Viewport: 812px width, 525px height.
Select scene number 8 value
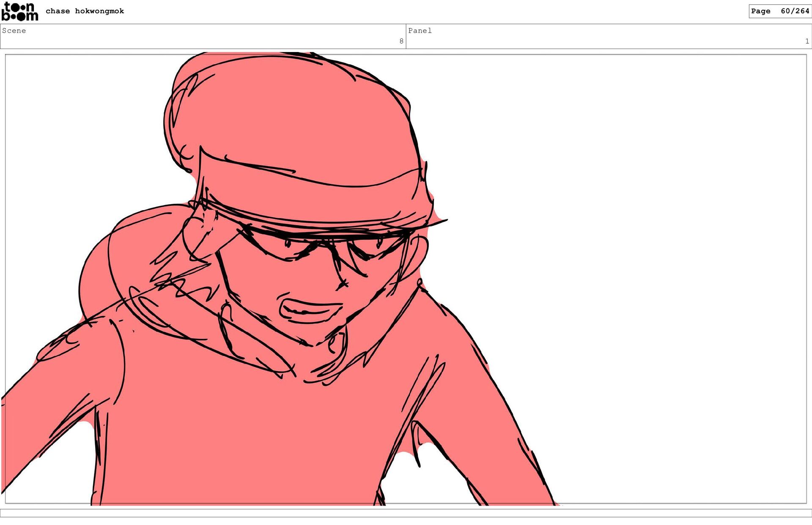(x=401, y=41)
